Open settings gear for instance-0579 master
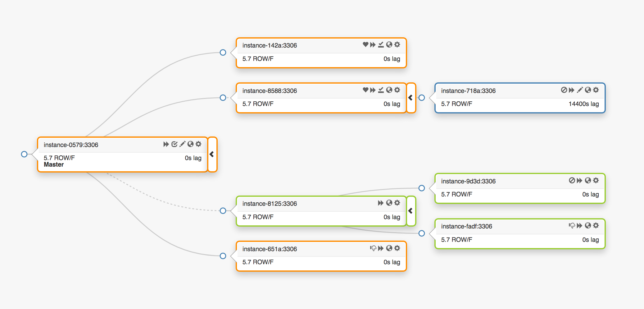Image resolution: width=644 pixels, height=309 pixels. pos(199,144)
